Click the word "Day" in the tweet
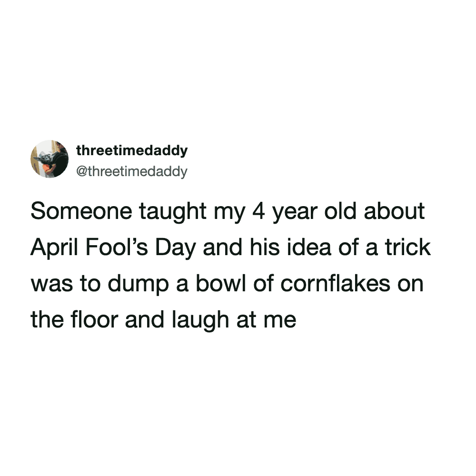The width and height of the screenshot is (476, 476). click(177, 248)
